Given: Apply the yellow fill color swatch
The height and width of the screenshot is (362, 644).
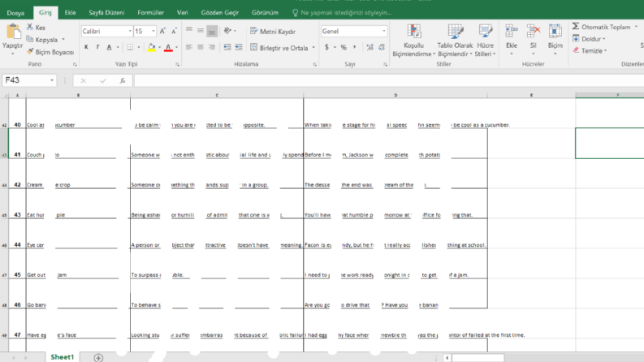Looking at the screenshot, I should tap(152, 47).
